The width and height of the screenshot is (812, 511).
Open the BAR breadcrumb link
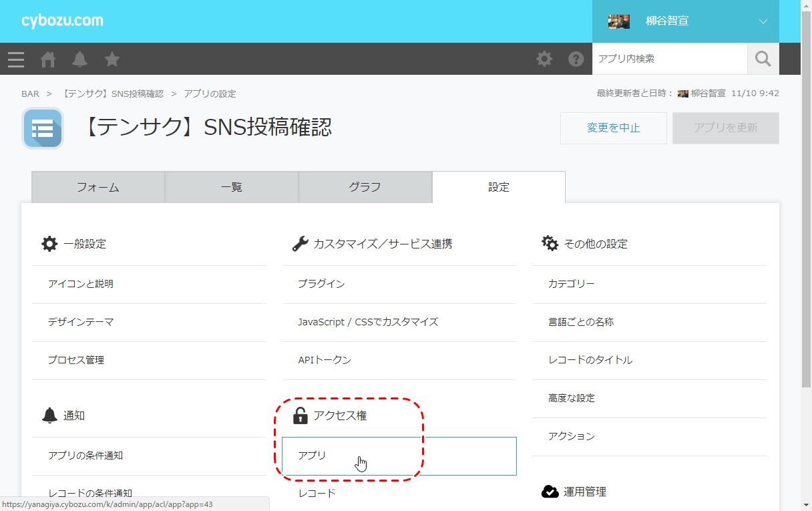pyautogui.click(x=31, y=94)
